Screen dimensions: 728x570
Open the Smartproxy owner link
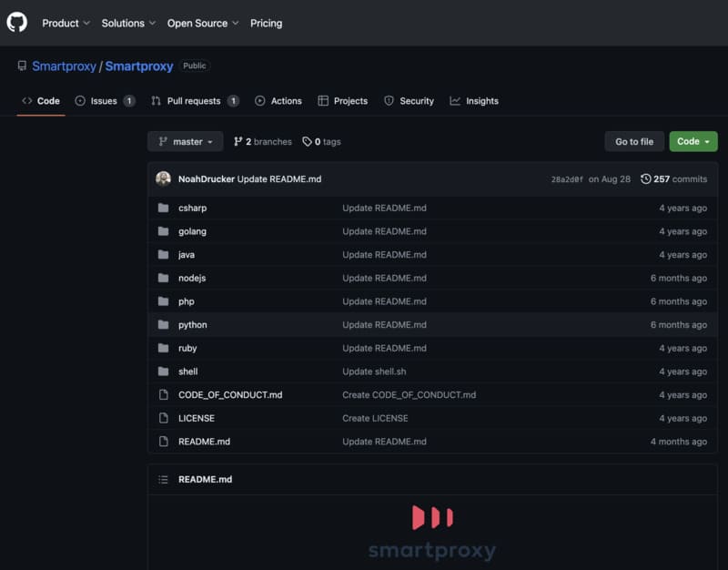pos(64,66)
